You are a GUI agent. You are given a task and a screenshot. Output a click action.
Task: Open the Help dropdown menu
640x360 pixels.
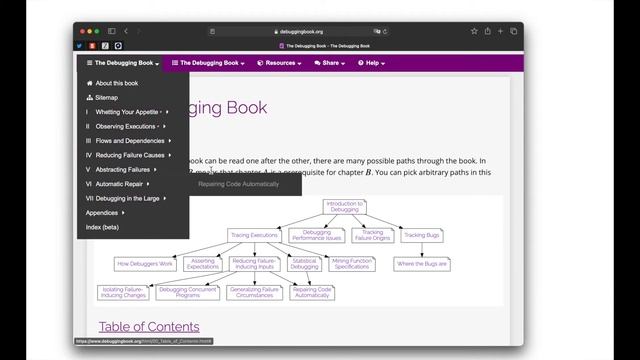[371, 63]
